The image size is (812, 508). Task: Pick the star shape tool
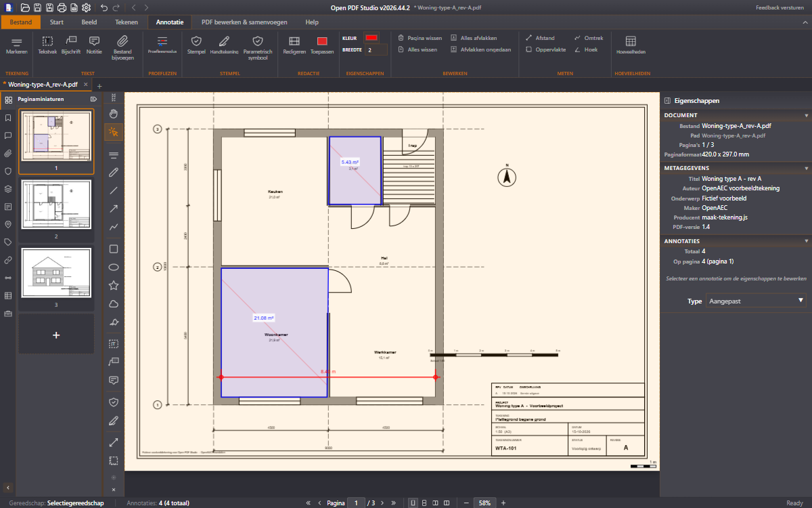coord(114,285)
